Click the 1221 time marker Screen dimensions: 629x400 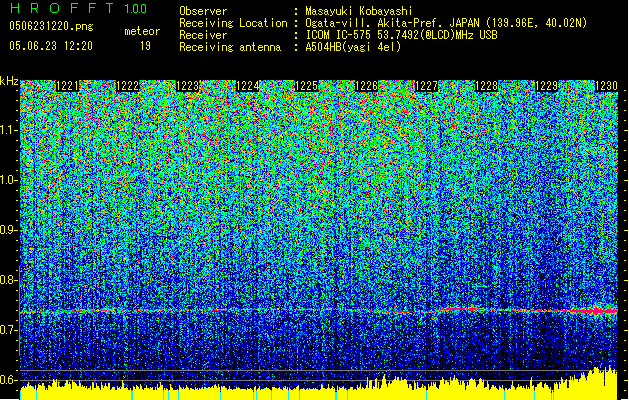pos(67,86)
